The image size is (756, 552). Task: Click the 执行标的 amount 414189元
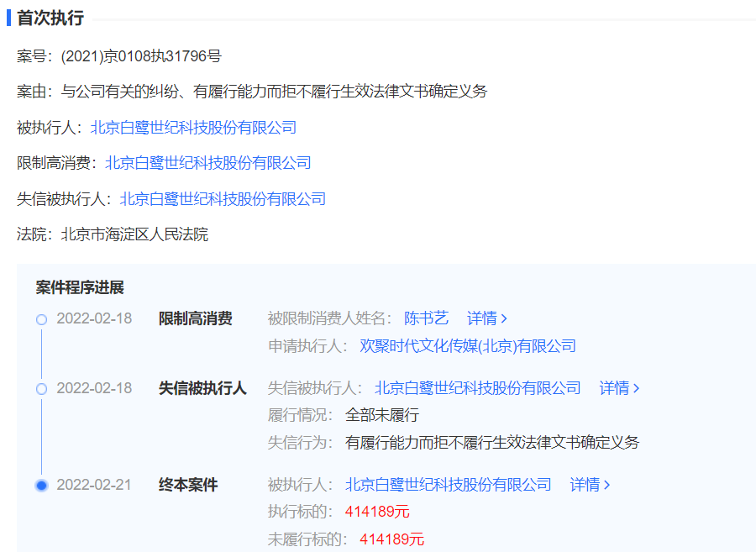377,512
